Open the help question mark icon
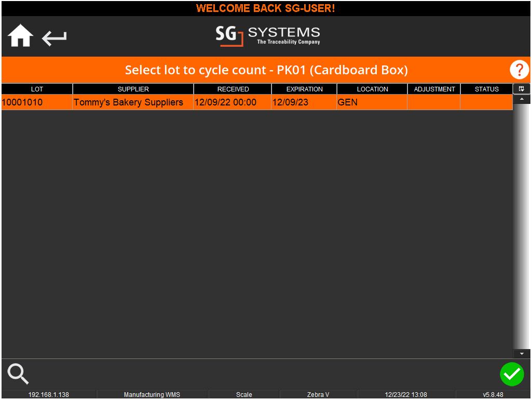The height and width of the screenshot is (400, 532). (x=519, y=70)
